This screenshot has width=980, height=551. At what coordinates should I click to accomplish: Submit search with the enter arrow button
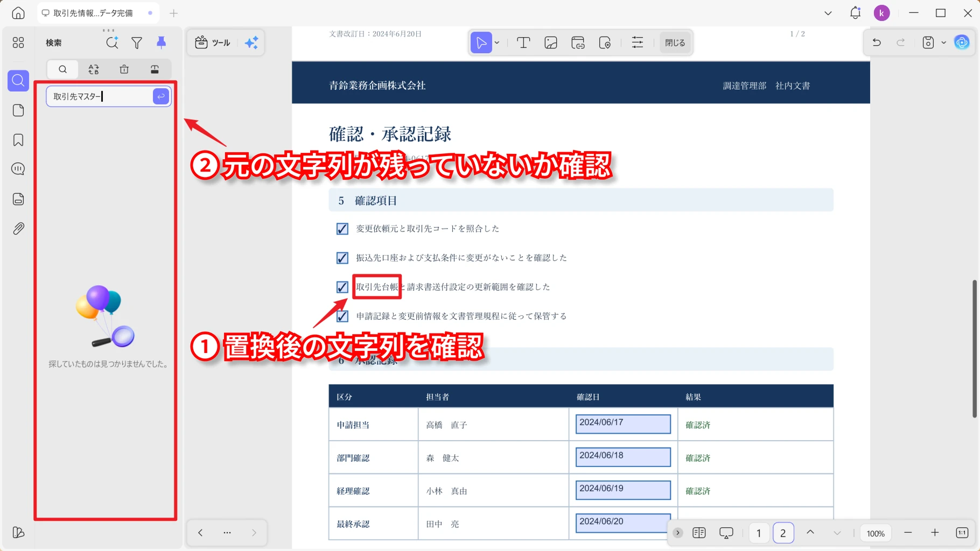(161, 96)
